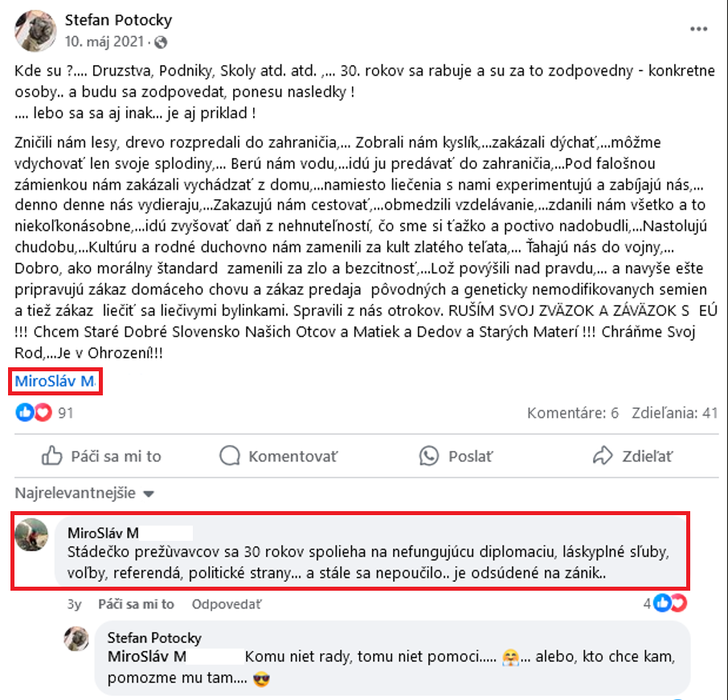Like MiroSláv's comment via Páči sa mi to

(136, 604)
